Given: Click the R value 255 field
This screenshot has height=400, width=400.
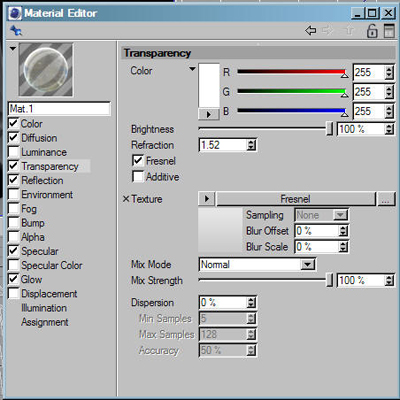Looking at the screenshot, I should pyautogui.click(x=369, y=72).
